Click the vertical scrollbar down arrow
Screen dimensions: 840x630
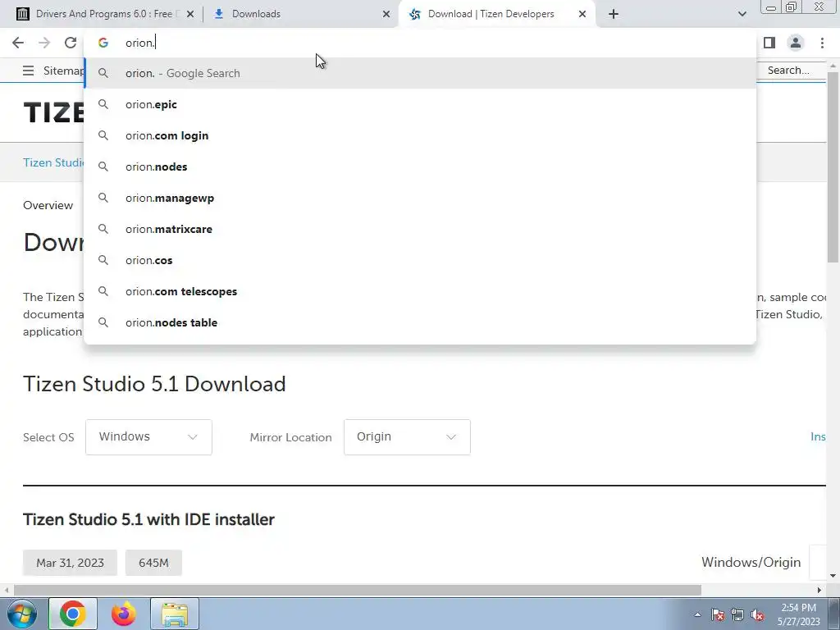coord(833,576)
